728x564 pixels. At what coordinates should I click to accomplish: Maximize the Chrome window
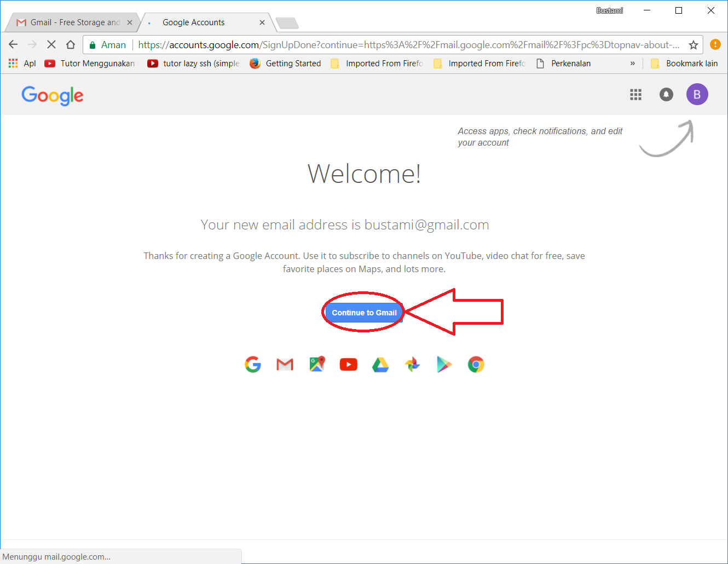679,10
